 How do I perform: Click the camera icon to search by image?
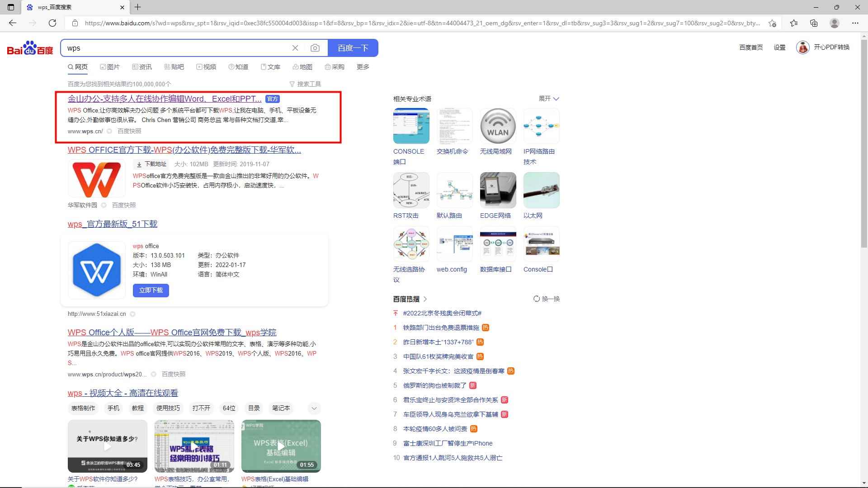315,47
